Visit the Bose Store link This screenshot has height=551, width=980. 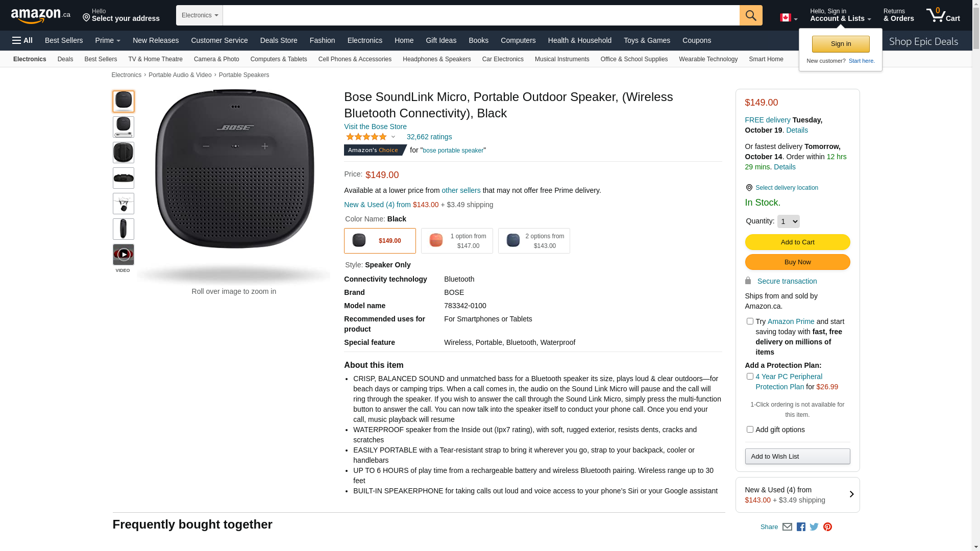pyautogui.click(x=375, y=127)
